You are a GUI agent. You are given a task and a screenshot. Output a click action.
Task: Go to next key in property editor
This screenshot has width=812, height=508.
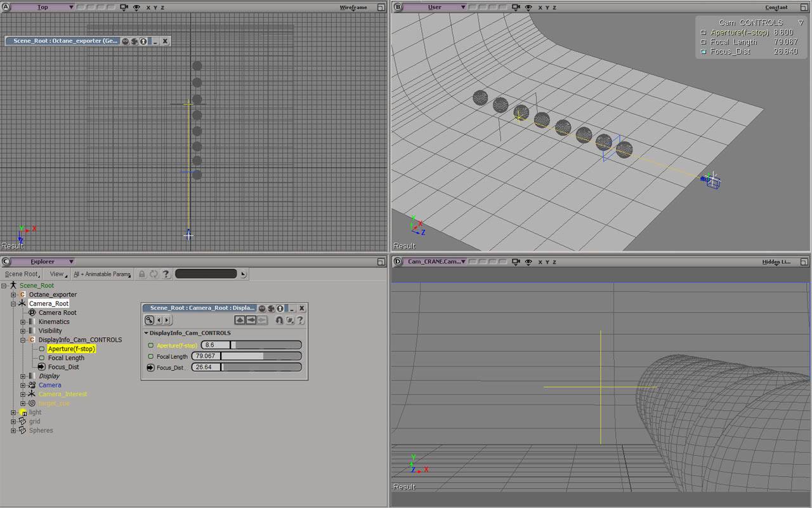pyautogui.click(x=167, y=320)
